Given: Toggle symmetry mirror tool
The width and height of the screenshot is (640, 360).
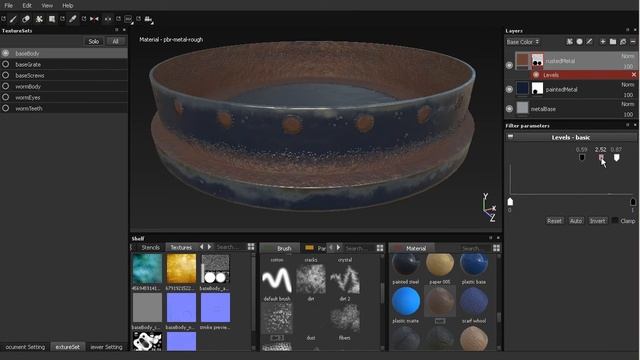Looking at the screenshot, I should (94, 19).
